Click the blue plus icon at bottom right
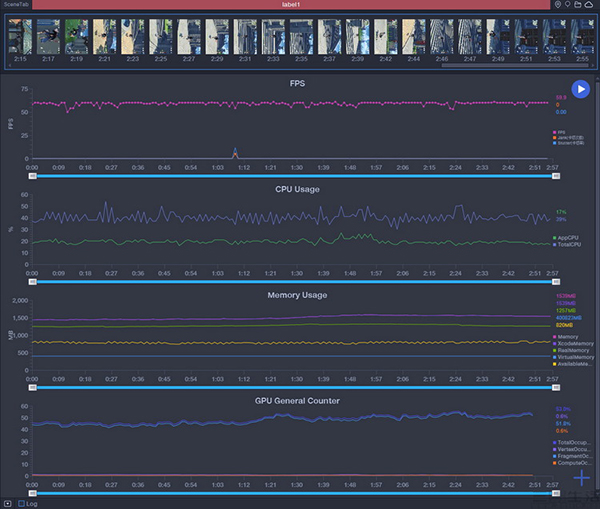 (x=582, y=478)
